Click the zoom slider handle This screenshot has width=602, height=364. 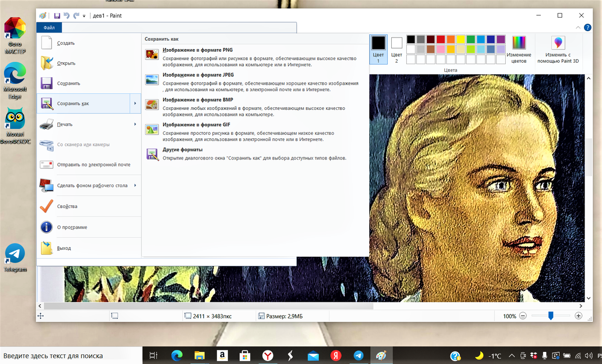(551, 315)
